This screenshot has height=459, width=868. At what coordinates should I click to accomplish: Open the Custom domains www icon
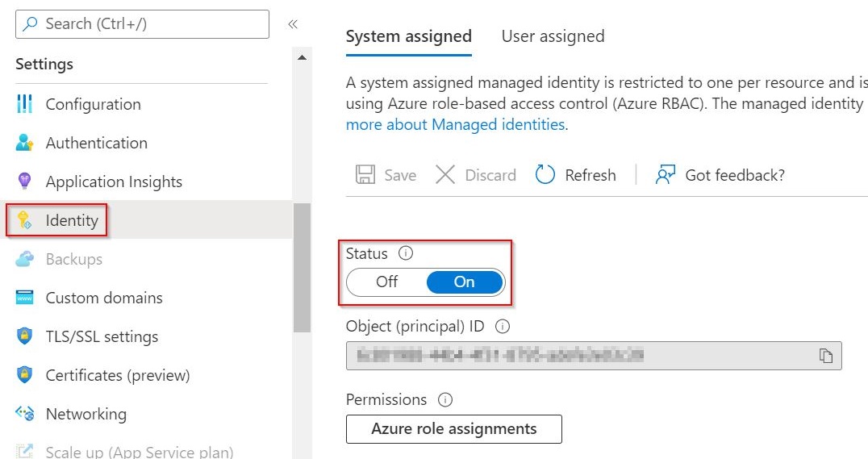pos(24,298)
